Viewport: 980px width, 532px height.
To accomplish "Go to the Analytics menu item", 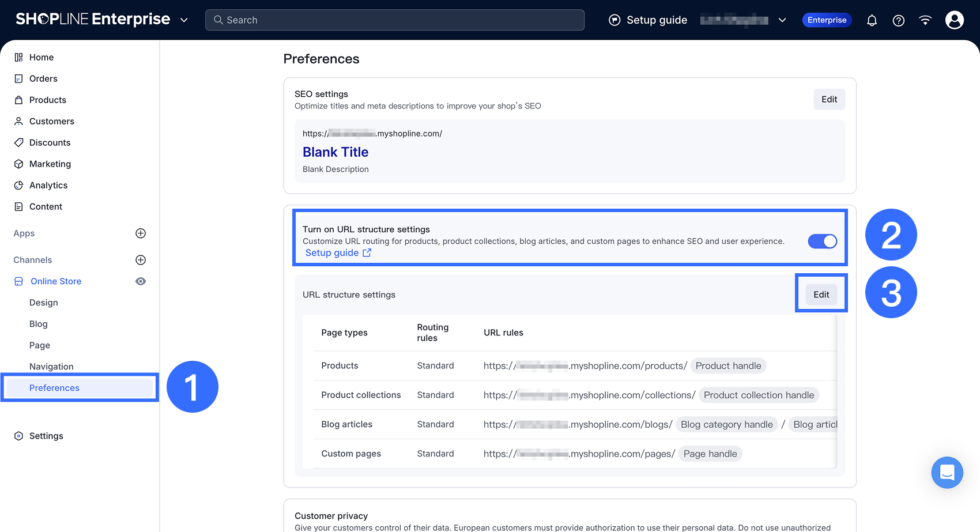I will (x=48, y=186).
